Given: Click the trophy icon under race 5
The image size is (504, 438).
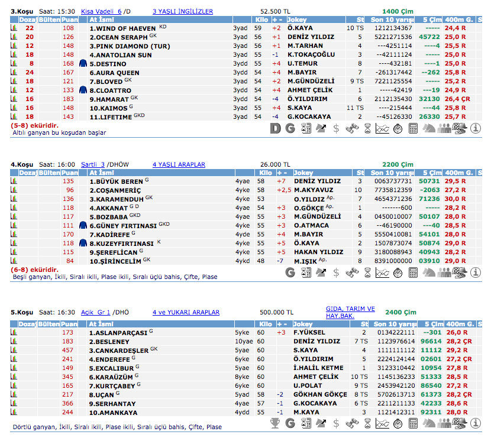Looking at the screenshot, I should tap(275, 423).
